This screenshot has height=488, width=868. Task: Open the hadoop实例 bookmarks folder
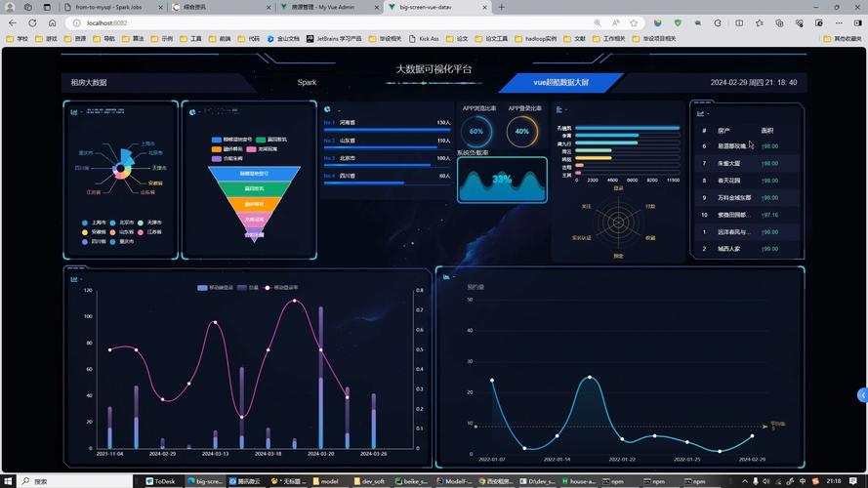click(536, 39)
